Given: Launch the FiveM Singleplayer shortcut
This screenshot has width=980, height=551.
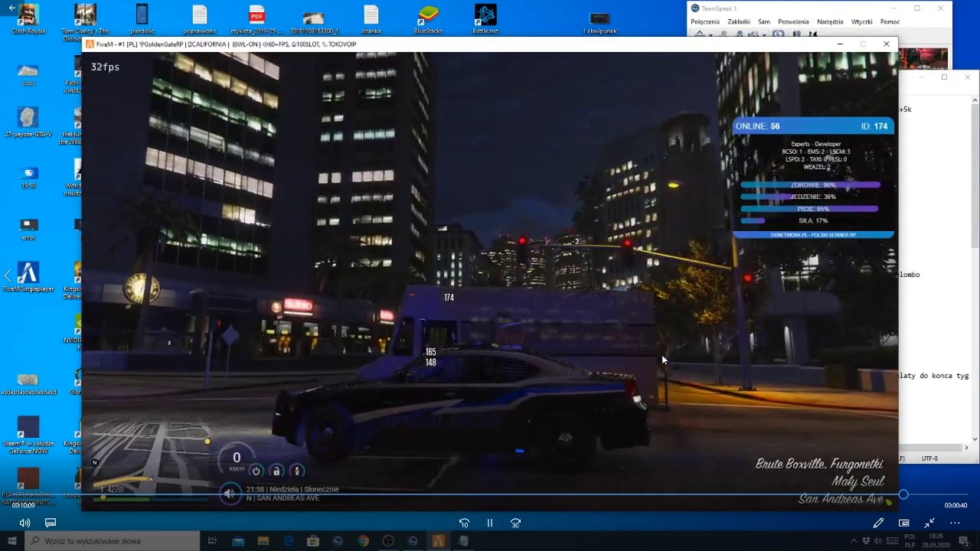Looking at the screenshot, I should [x=28, y=277].
